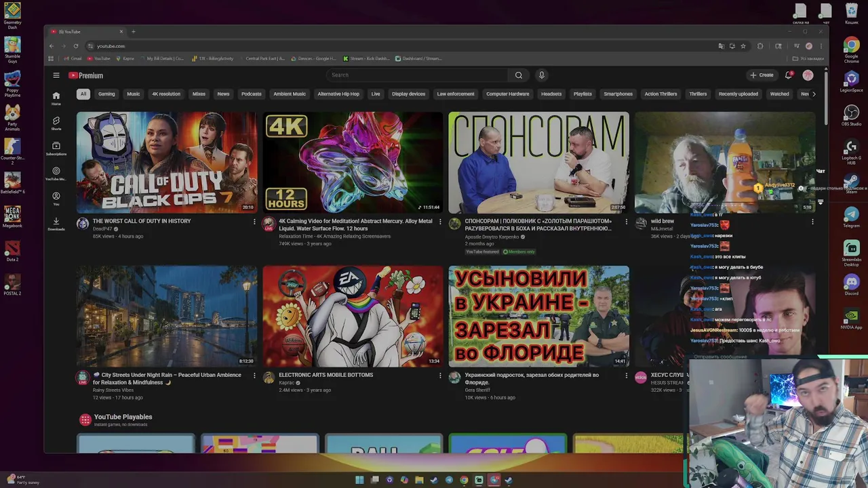Open the Rainy Streets Vibes channel link
Screen dimensions: 868x488
[113, 390]
